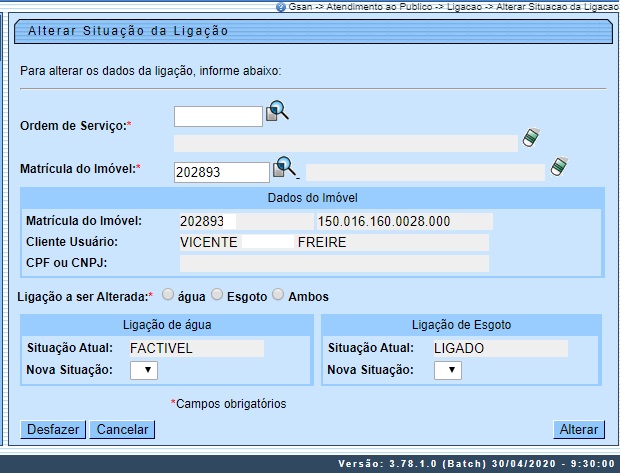Clear Matrícula do Imóvel using eraser icon
The height and width of the screenshot is (473, 620).
(559, 166)
